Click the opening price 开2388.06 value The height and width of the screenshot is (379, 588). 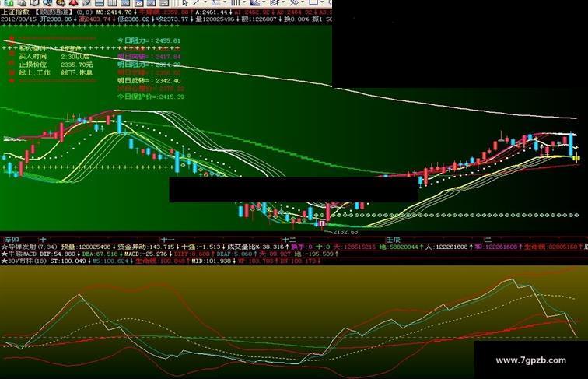56,19
